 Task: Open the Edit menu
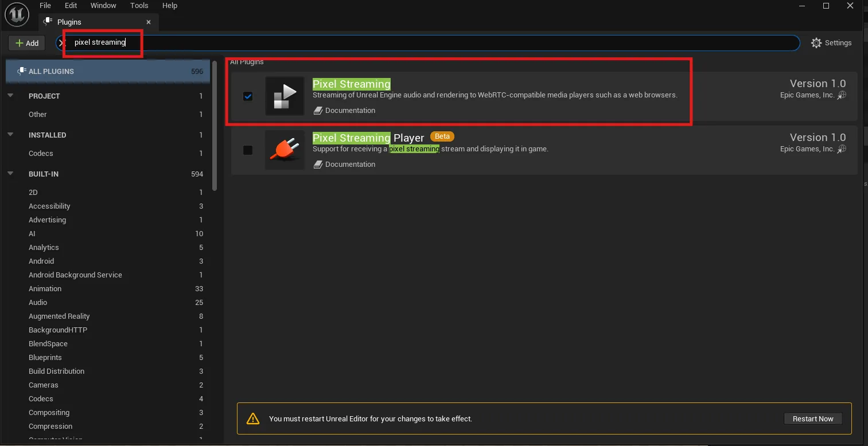71,6
